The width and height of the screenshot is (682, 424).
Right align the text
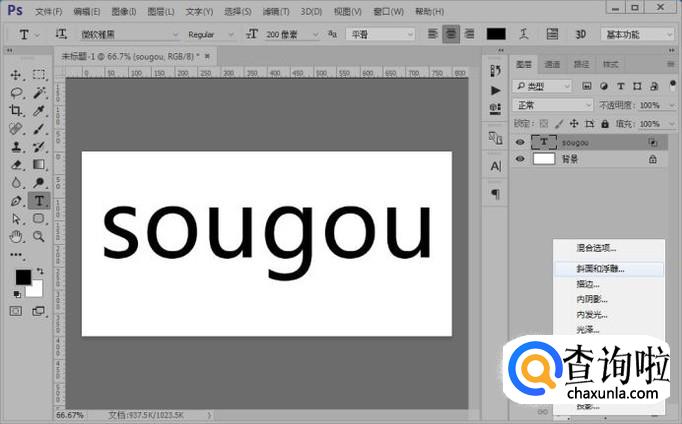point(469,34)
